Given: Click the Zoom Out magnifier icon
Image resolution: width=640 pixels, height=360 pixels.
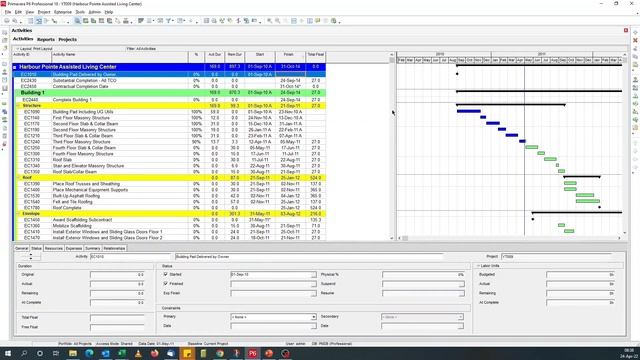Looking at the screenshot, I should tap(278, 21).
